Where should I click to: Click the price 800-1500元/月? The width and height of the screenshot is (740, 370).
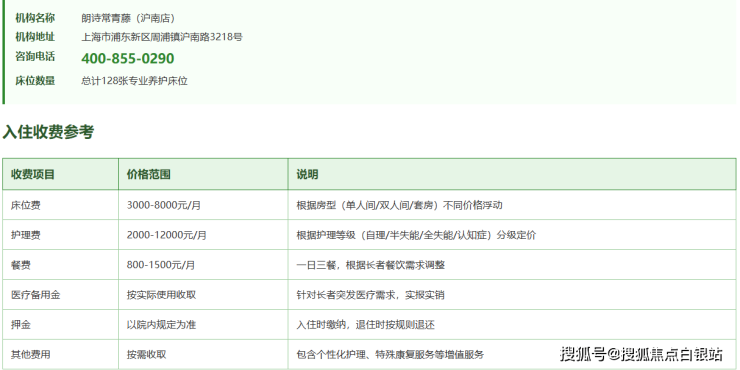coord(160,265)
